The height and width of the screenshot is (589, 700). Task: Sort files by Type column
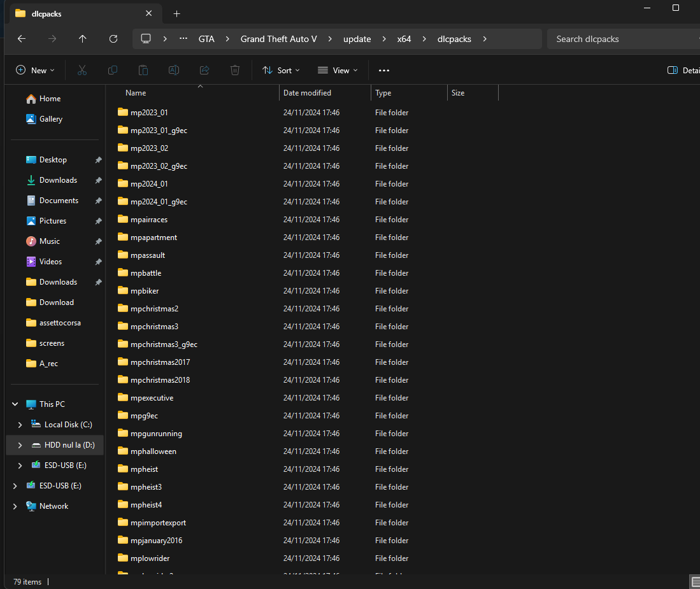(383, 93)
